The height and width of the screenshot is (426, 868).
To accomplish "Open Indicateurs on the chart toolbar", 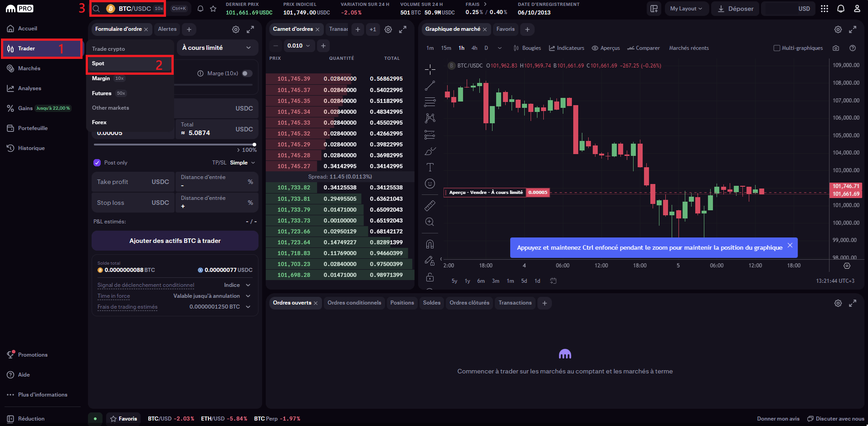I will pyautogui.click(x=566, y=48).
